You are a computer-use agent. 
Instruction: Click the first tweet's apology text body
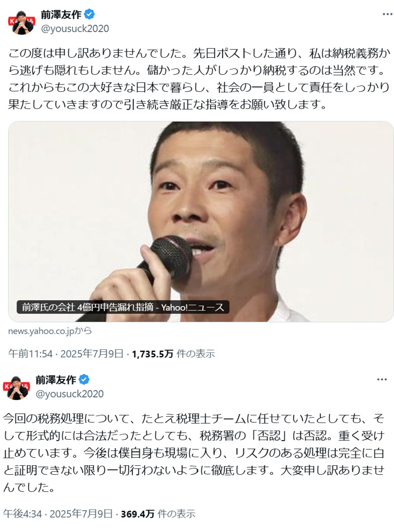[x=199, y=79]
